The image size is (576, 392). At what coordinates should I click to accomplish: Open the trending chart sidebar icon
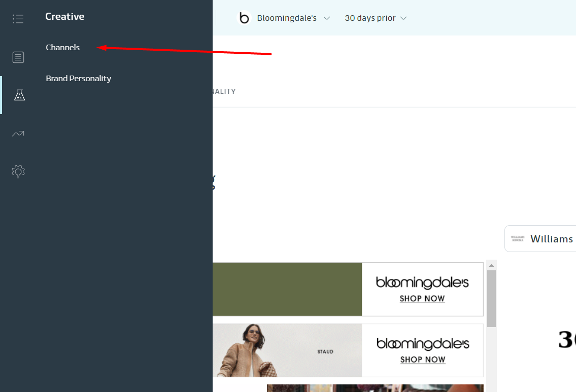pos(18,133)
